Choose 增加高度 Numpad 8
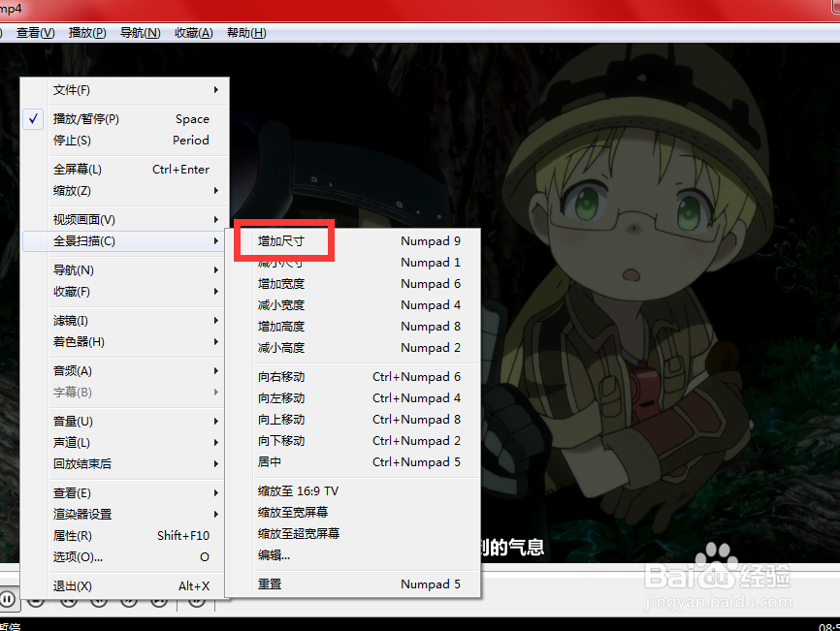 352,327
